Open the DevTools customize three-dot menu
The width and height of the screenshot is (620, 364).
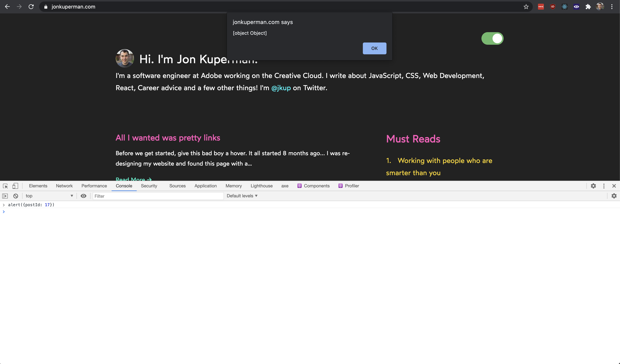click(x=604, y=186)
